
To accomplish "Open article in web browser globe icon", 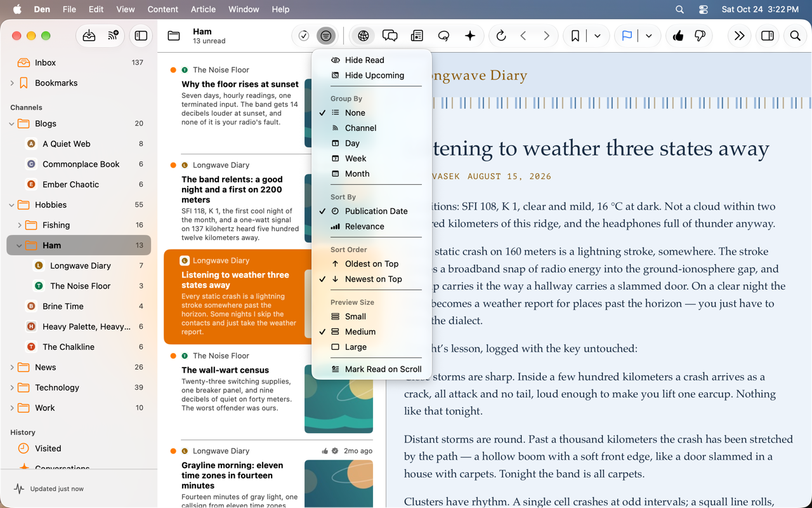I will [363, 36].
